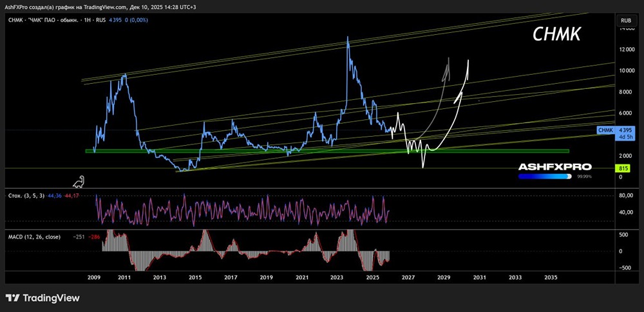Screen dimensions: 644x312
Task: Click the 40,00 Stochastic axis label
Action: (x=626, y=213)
